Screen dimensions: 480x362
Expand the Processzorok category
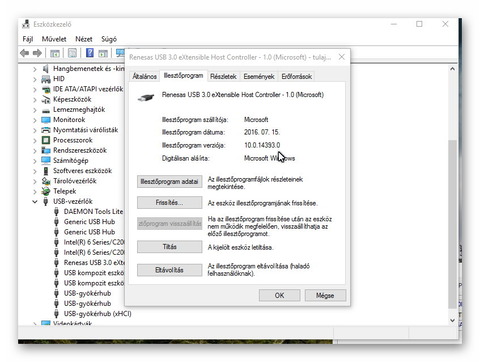(35, 140)
